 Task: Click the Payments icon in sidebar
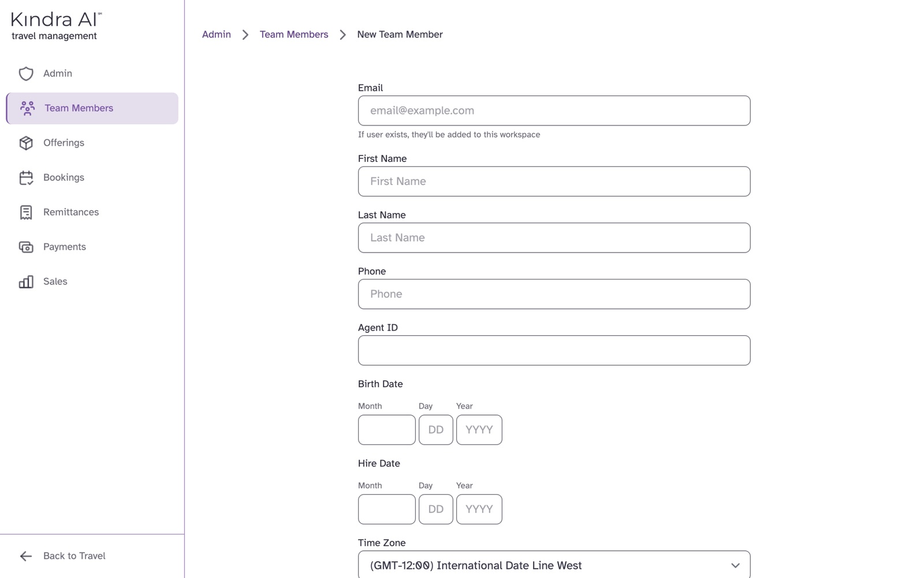26,247
